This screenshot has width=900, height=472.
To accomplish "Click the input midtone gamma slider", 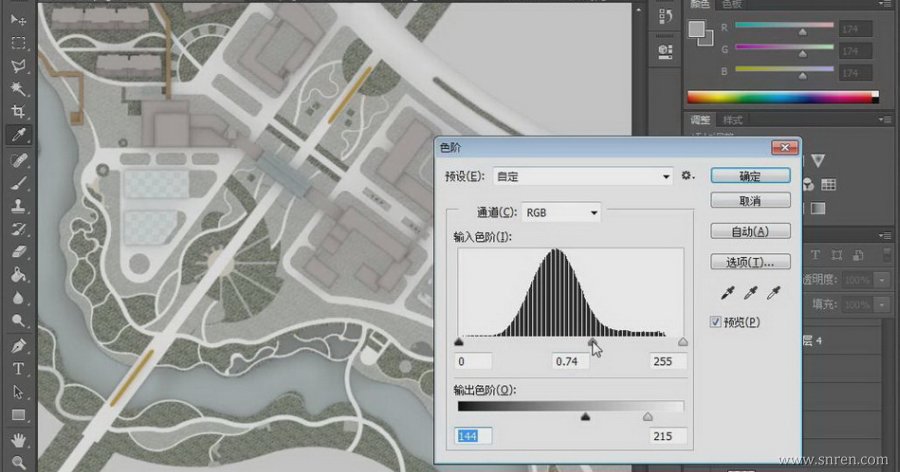I will [x=592, y=342].
